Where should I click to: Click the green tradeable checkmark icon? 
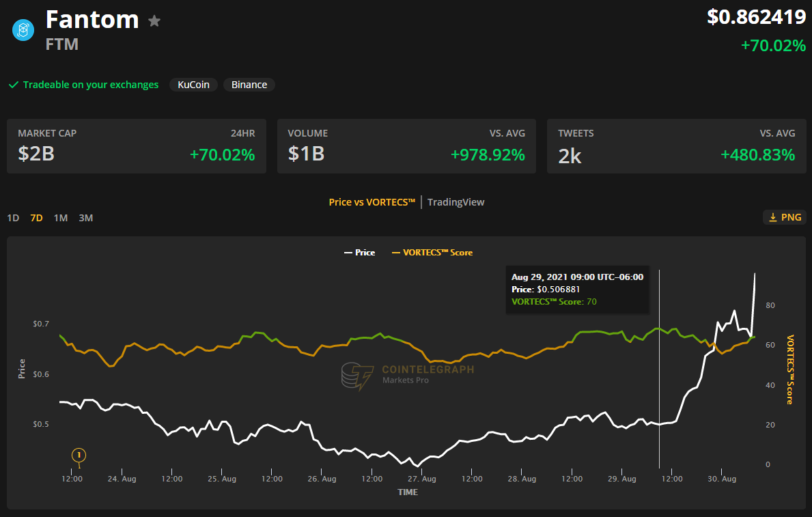click(14, 85)
